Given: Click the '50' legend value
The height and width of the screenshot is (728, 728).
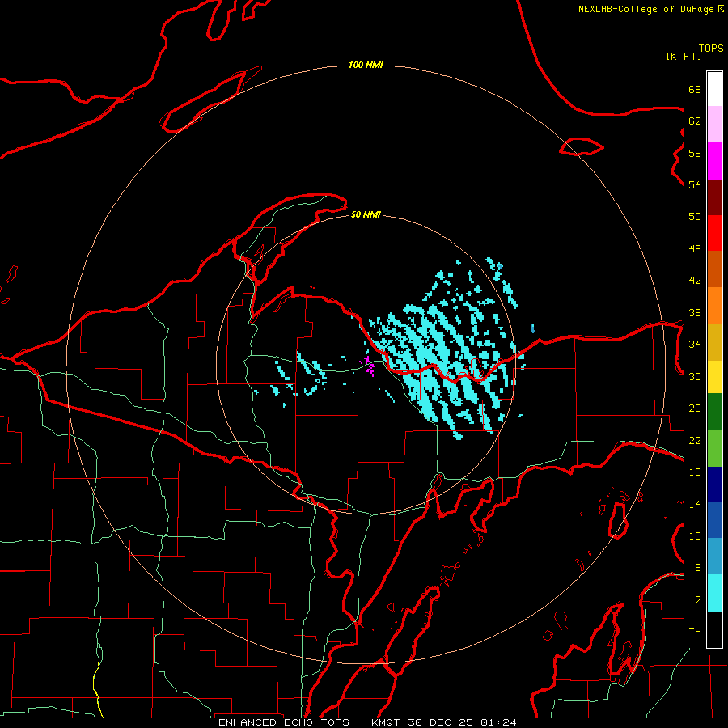Looking at the screenshot, I should [695, 216].
